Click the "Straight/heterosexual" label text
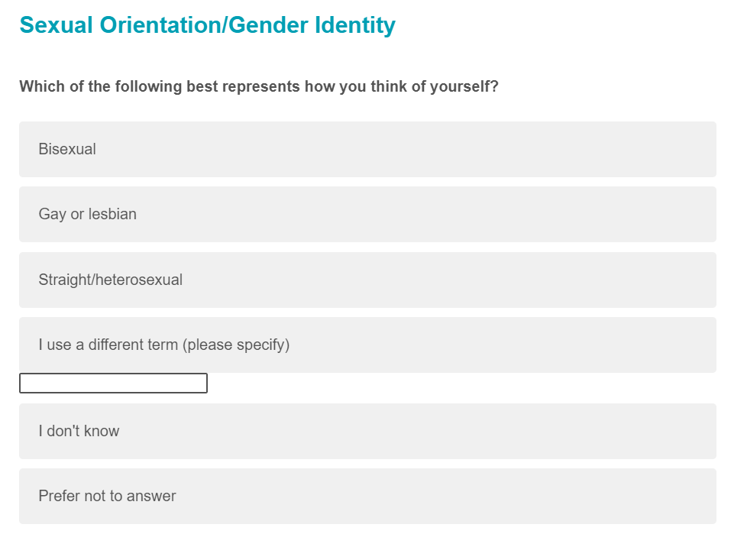This screenshot has width=731, height=560. (x=110, y=280)
